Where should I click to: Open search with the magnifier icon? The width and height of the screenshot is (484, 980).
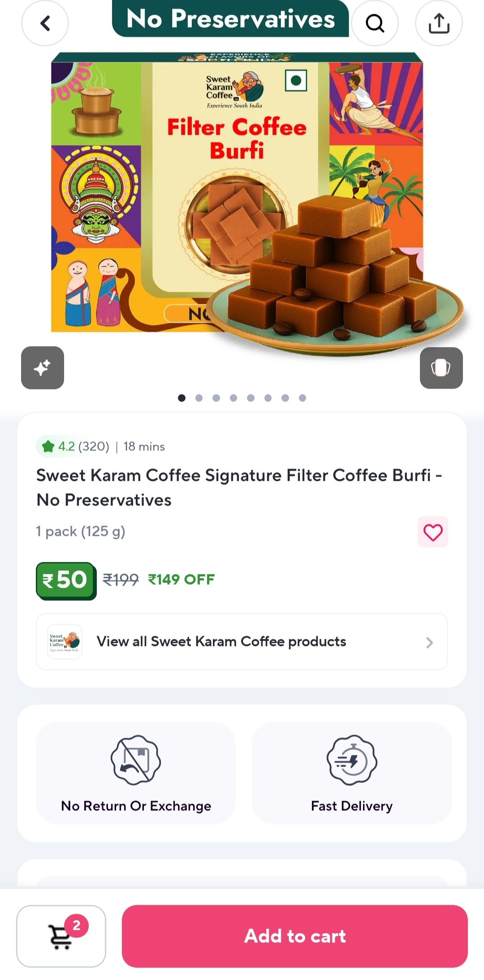[375, 23]
